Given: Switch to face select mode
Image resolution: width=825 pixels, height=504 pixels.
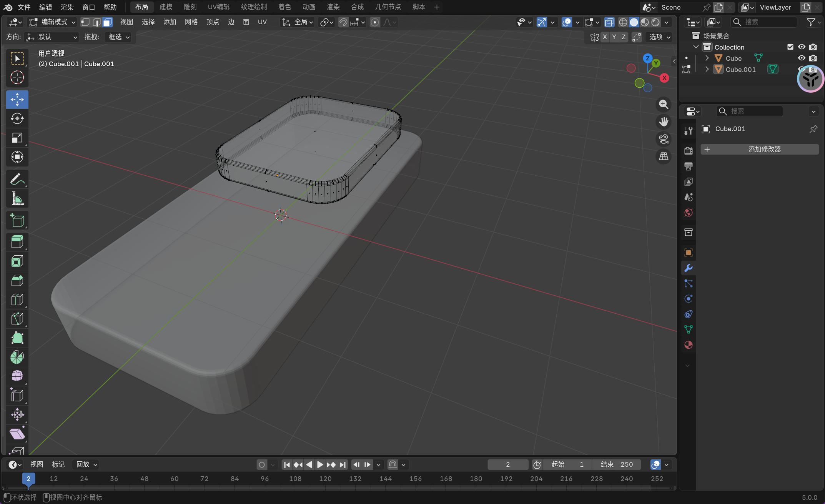Looking at the screenshot, I should tap(108, 22).
